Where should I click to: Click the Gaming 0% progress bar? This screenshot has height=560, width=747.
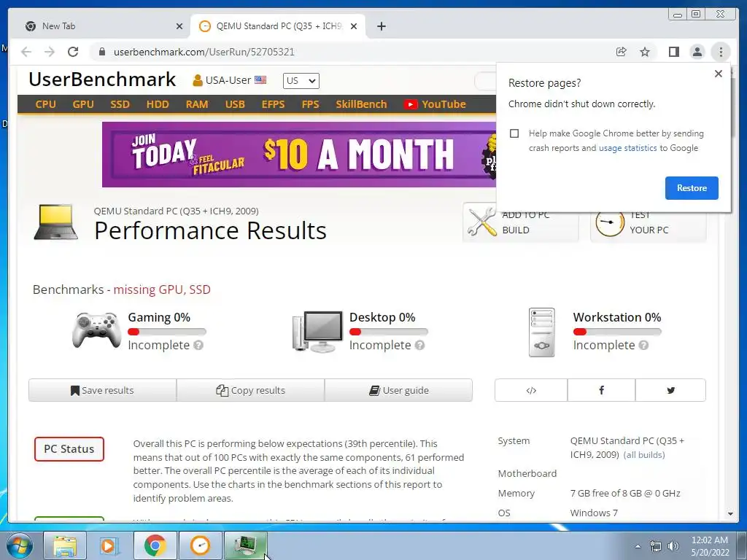pos(167,332)
